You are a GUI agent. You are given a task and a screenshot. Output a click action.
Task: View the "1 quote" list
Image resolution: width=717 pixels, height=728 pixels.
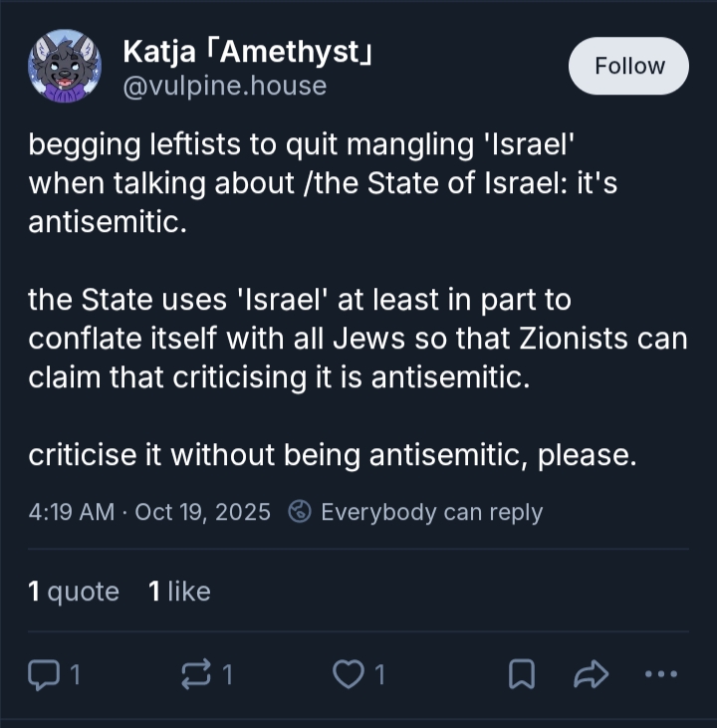point(74,592)
